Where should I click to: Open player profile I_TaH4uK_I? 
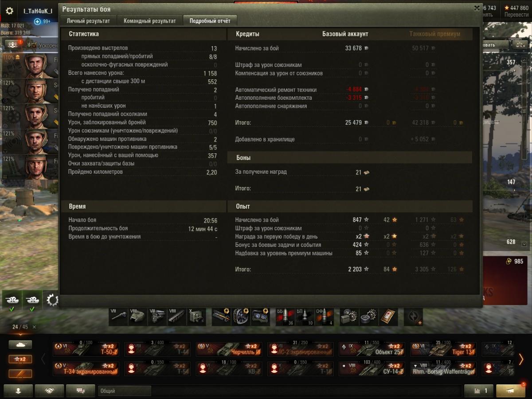[x=38, y=11]
